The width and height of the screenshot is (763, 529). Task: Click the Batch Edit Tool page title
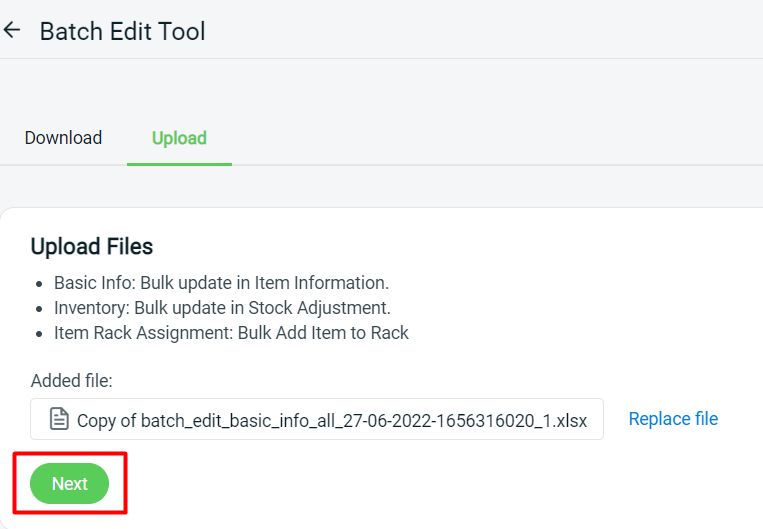[x=122, y=31]
